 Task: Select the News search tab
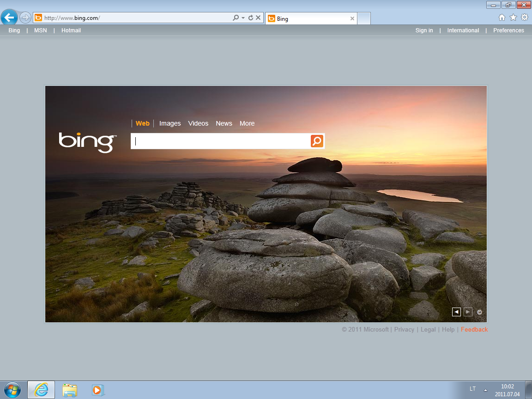pyautogui.click(x=224, y=123)
